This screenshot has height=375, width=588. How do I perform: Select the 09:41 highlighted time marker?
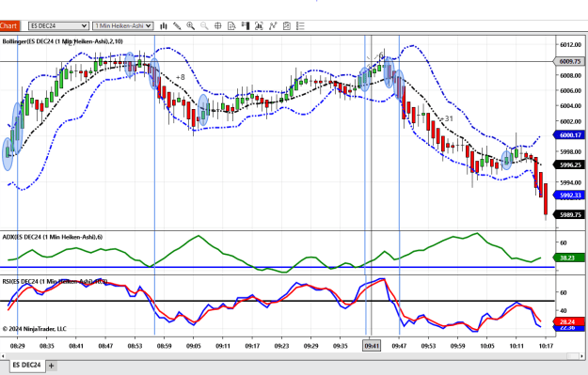point(372,346)
